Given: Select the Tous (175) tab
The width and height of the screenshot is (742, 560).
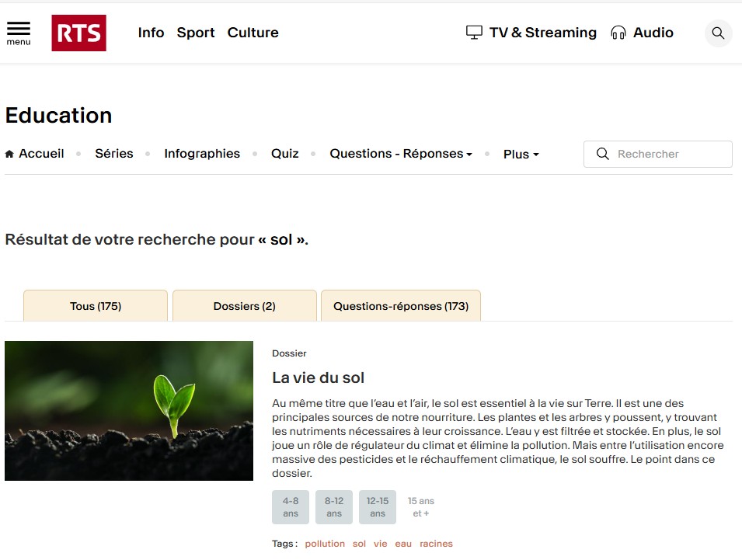Looking at the screenshot, I should (96, 306).
